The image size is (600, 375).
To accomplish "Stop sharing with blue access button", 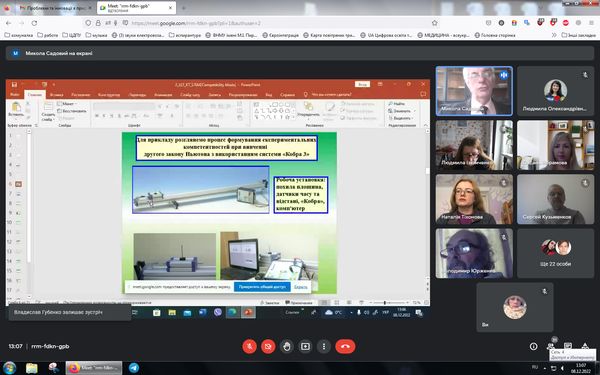I will pos(262,287).
